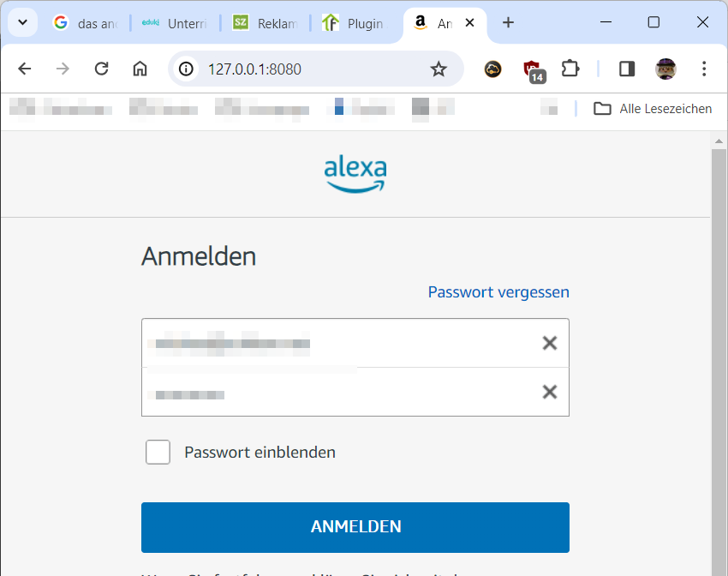Screen dimensions: 728x576
Task: Open the user profile avatar menu
Action: [x=665, y=69]
